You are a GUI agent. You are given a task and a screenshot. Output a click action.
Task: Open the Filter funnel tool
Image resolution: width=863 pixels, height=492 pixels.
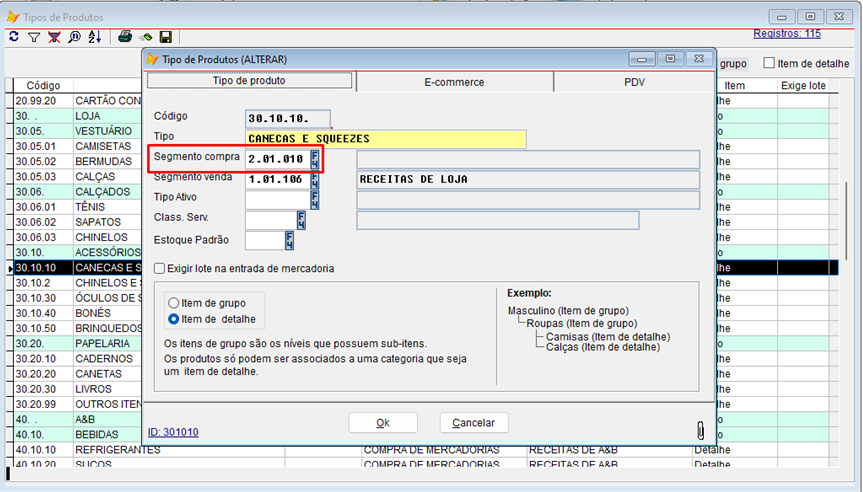pyautogui.click(x=33, y=37)
